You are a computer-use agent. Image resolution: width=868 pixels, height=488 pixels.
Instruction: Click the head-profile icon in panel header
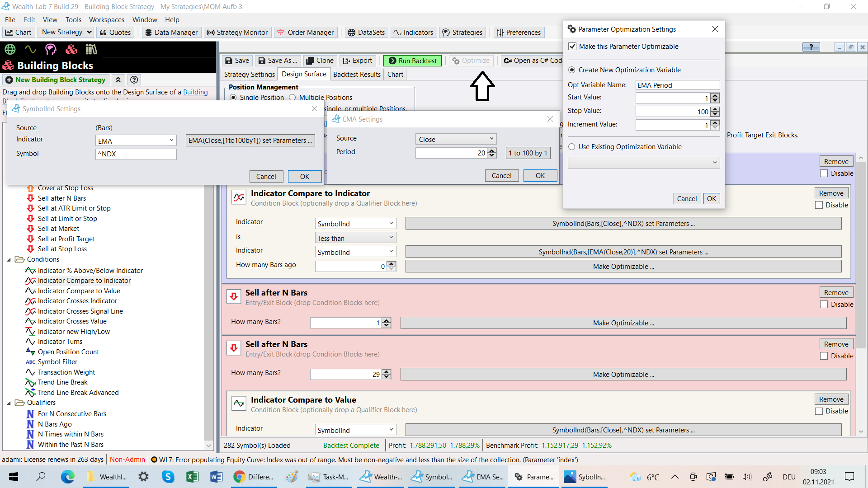tap(51, 49)
